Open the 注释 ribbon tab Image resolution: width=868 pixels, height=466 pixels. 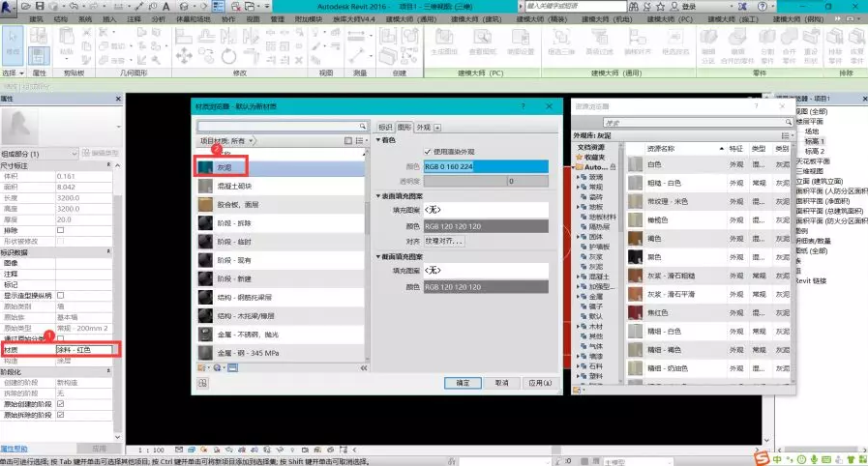click(x=134, y=19)
